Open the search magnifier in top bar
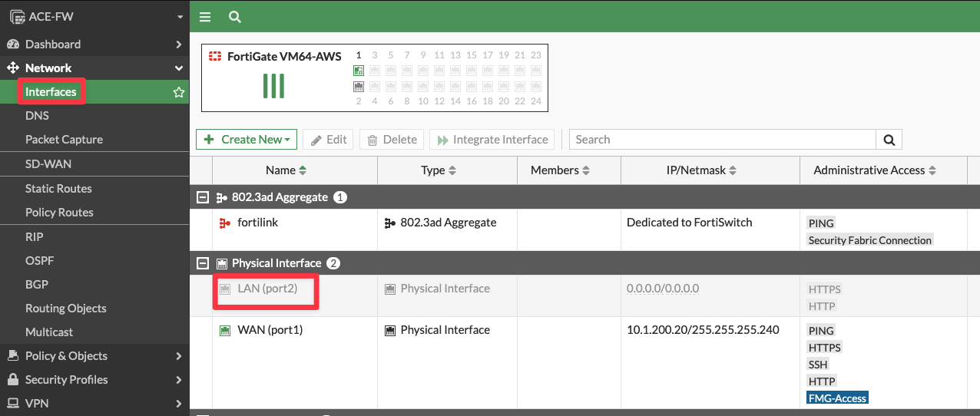This screenshot has height=416, width=980. coord(235,16)
